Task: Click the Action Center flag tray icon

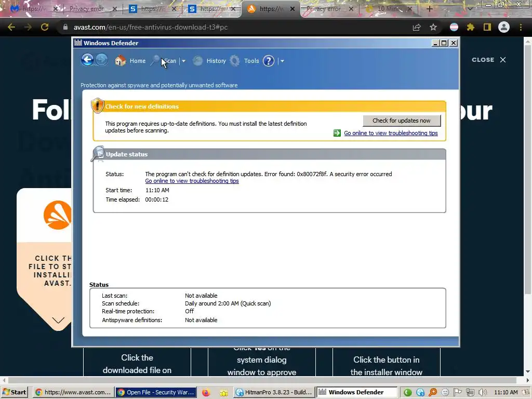Action: [458, 393]
